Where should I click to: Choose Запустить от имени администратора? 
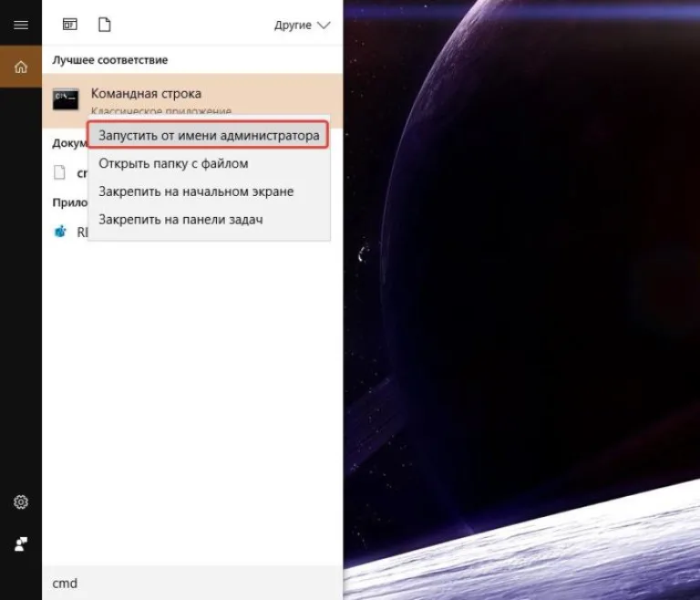point(209,135)
